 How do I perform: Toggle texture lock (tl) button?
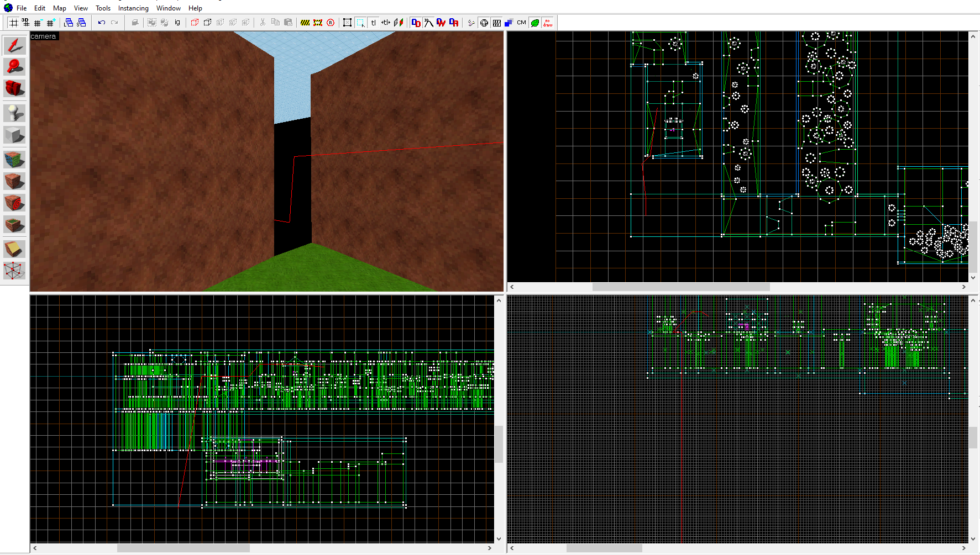point(373,23)
